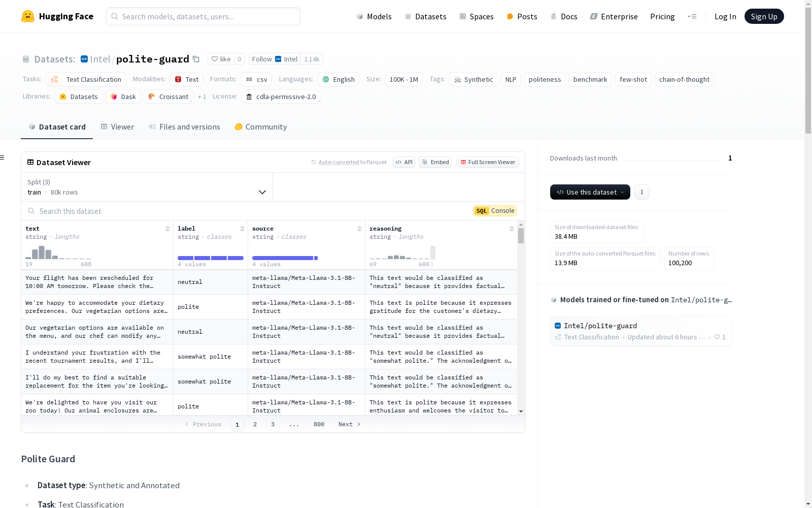
Task: Click the csv format tag
Action: (257, 79)
